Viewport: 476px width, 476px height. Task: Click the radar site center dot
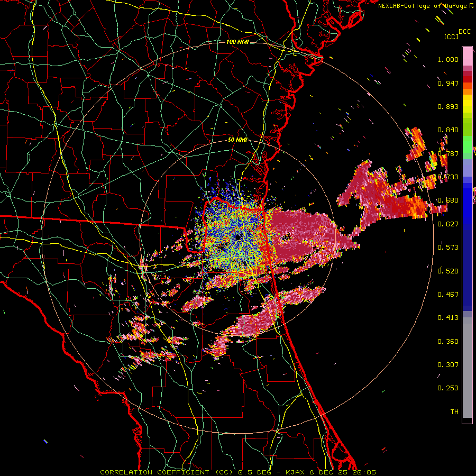click(239, 237)
